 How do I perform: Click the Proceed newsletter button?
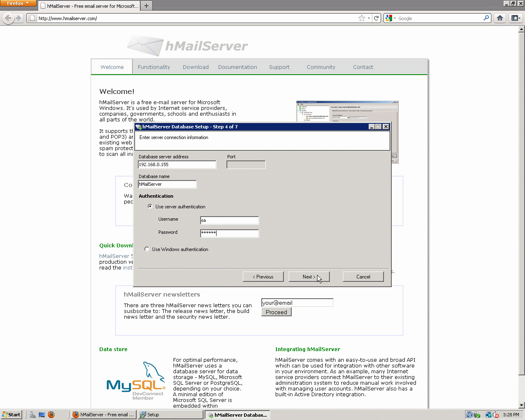coord(276,312)
